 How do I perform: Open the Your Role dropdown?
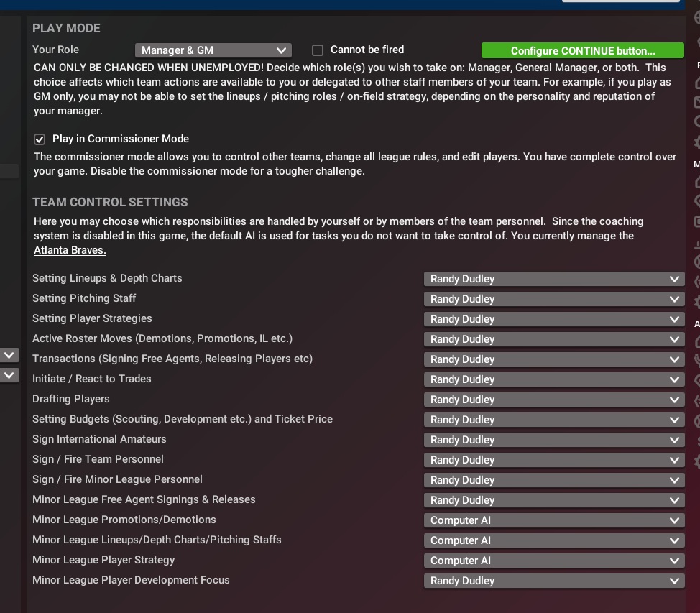pos(213,50)
